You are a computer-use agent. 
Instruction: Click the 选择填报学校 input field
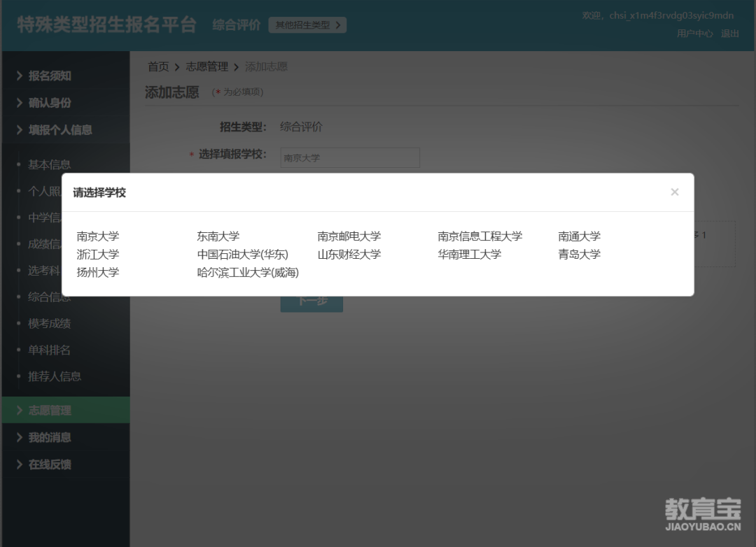(x=350, y=157)
